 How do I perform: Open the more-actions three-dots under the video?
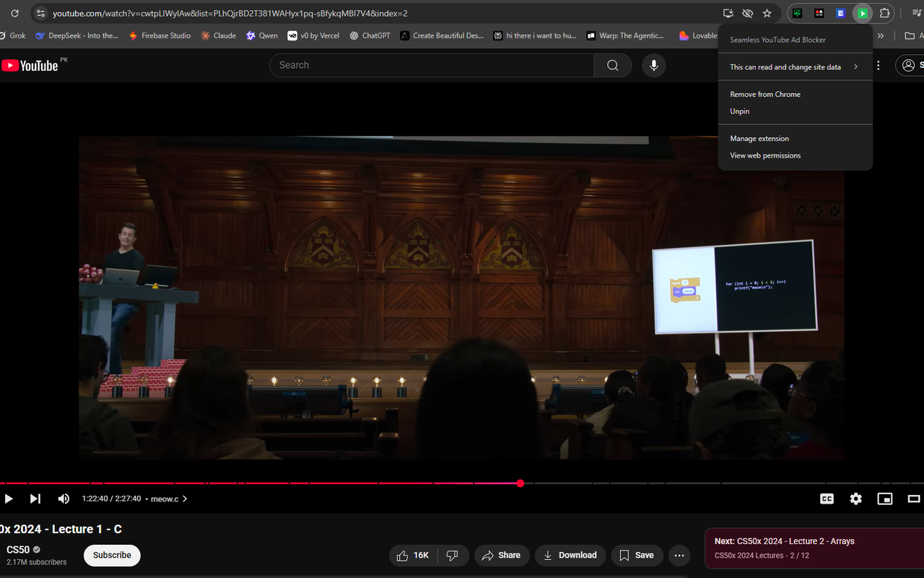click(679, 555)
